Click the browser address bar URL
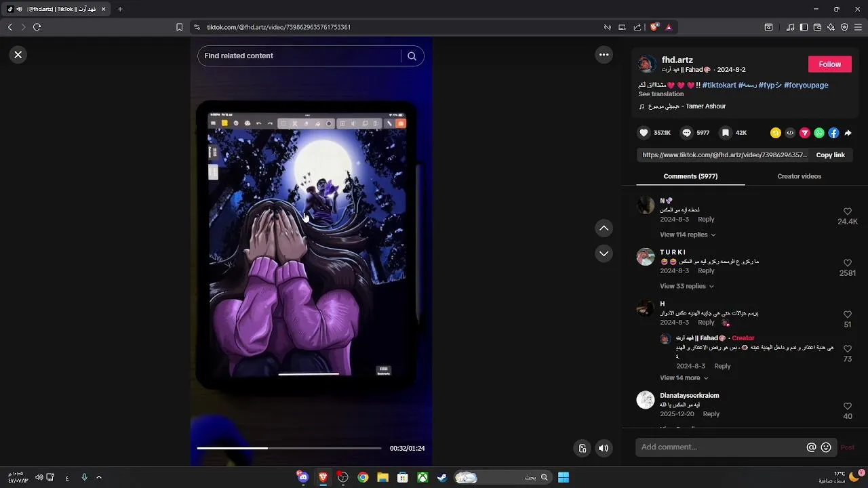 (x=278, y=27)
